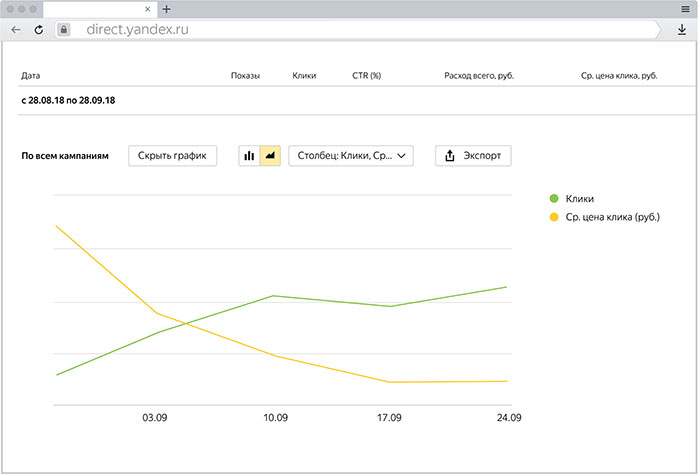This screenshot has width=700, height=476.
Task: Toggle the Ср. цена клика legend entry
Action: (612, 217)
